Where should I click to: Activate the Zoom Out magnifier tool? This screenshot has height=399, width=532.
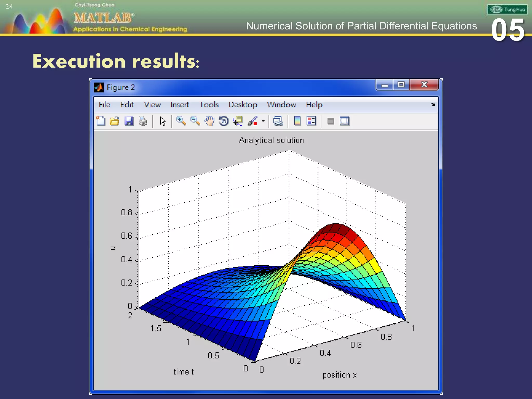[195, 121]
